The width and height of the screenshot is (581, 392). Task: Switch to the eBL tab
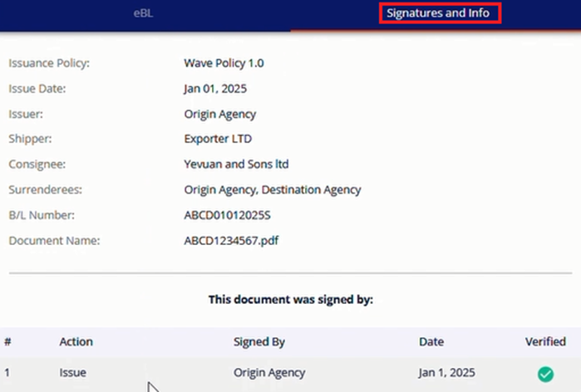tap(143, 13)
